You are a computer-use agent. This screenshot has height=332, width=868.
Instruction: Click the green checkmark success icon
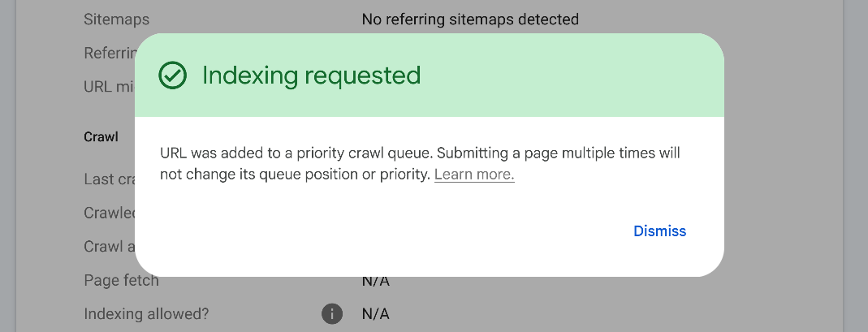172,75
